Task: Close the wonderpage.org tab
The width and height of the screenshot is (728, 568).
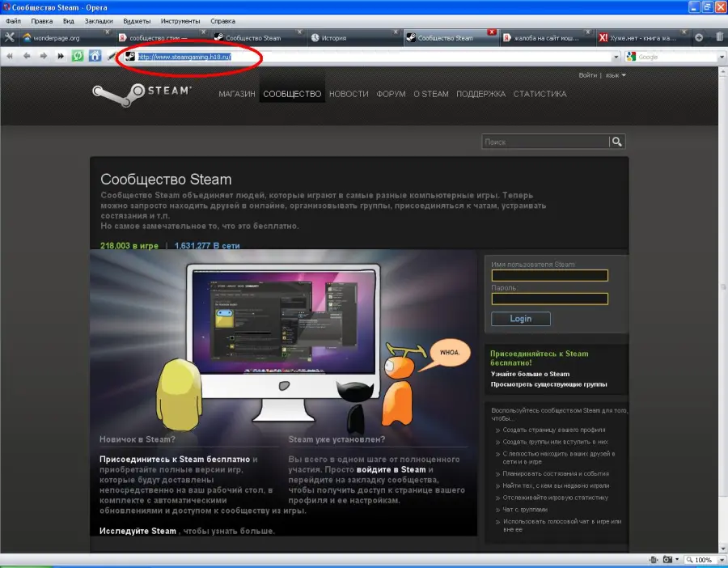Action: click(x=108, y=32)
